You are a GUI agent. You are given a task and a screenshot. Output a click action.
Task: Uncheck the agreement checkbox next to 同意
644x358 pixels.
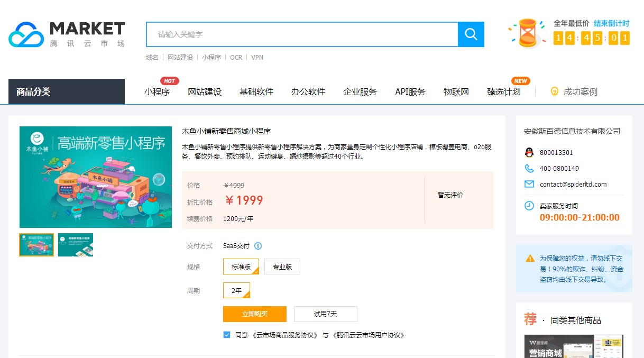click(x=227, y=335)
